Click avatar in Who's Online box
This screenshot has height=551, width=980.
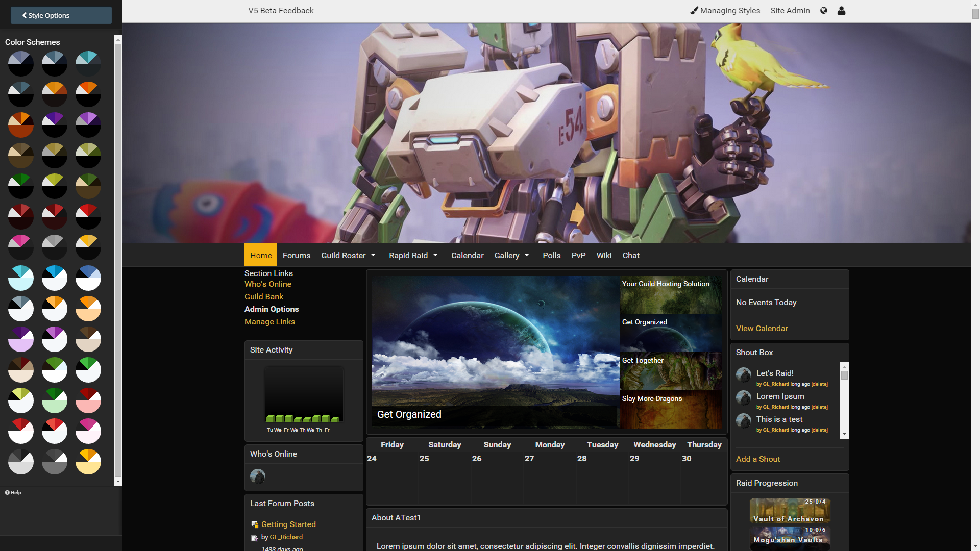[258, 477]
